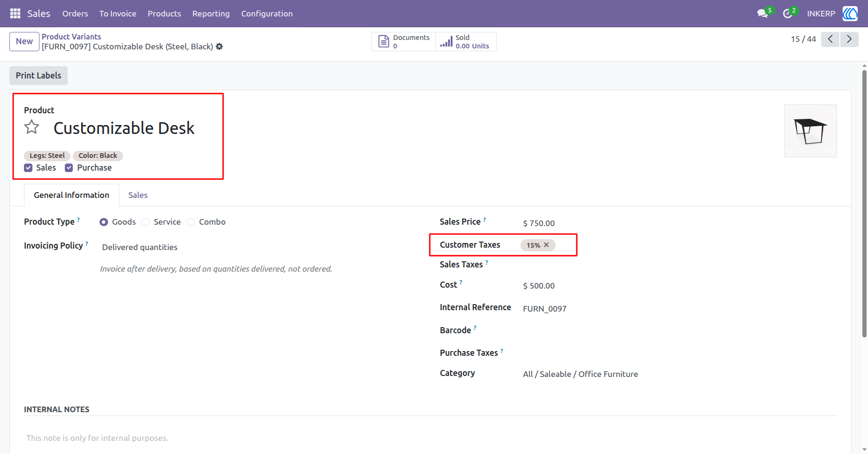Go to the previous record arrow
This screenshot has height=454, width=868.
[x=830, y=39]
